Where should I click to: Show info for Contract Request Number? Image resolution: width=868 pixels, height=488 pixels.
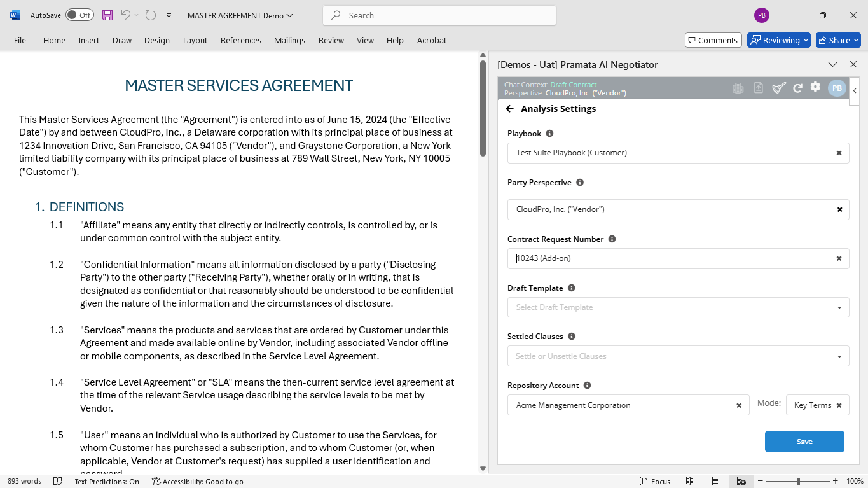tap(612, 239)
